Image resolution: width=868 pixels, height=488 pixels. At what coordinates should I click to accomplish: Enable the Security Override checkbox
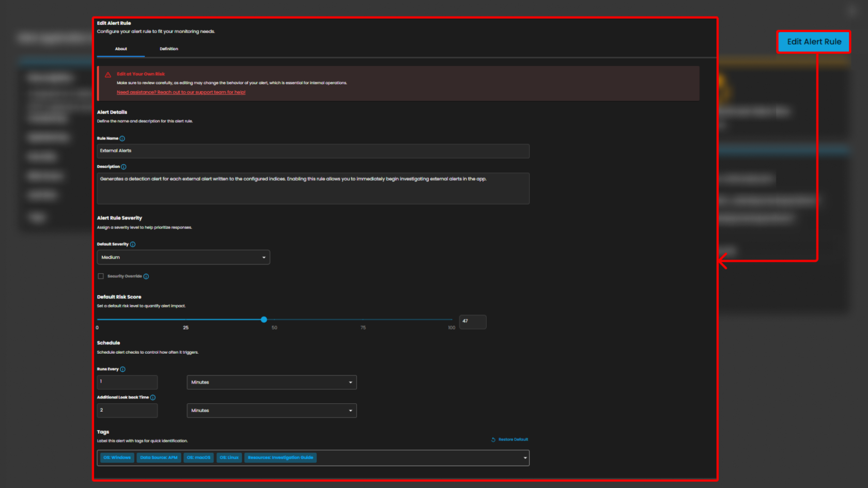(101, 276)
